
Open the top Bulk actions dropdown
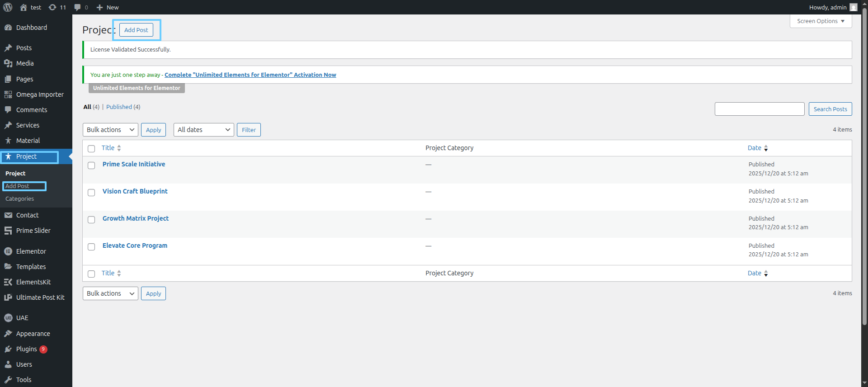pyautogui.click(x=110, y=130)
